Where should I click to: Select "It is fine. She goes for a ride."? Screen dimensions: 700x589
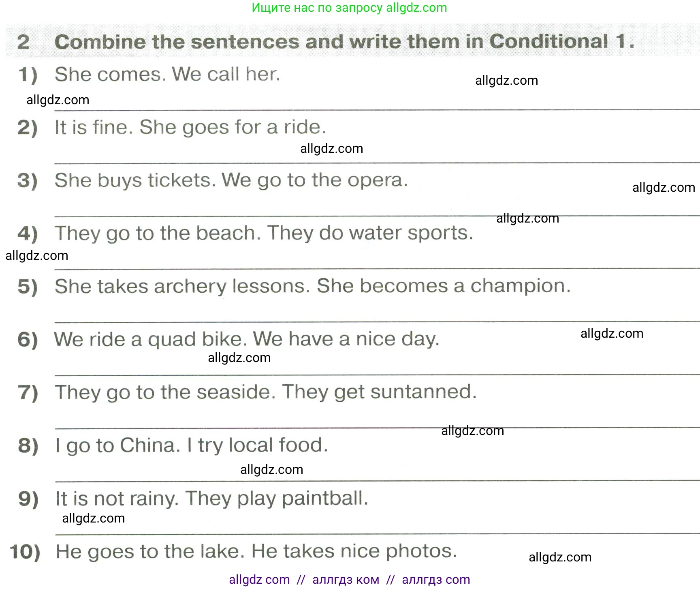[190, 127]
